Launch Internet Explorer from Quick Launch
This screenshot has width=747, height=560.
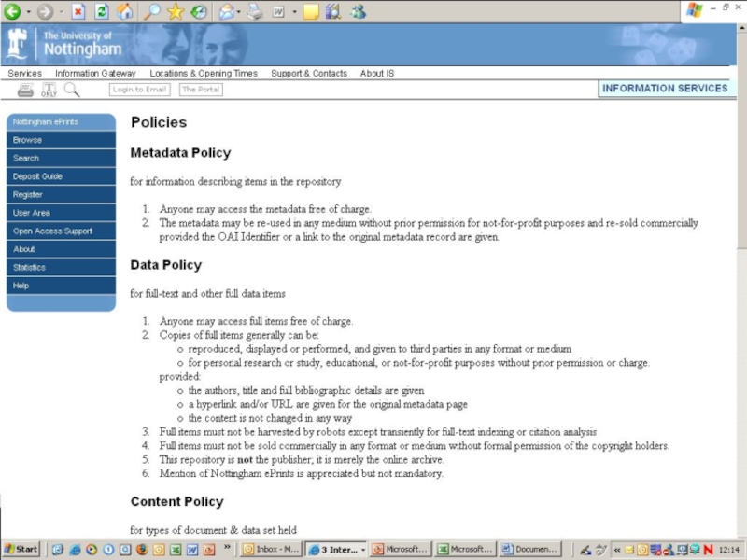(x=75, y=549)
